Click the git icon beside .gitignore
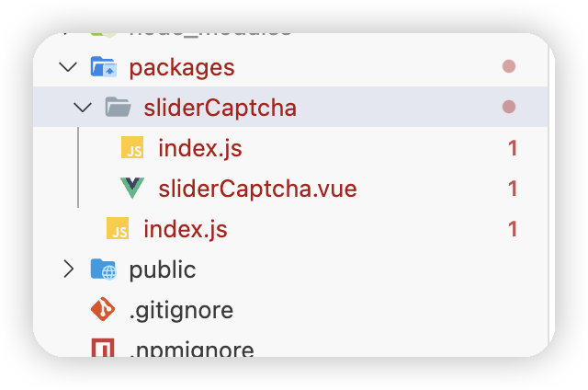588x390 pixels. (103, 310)
